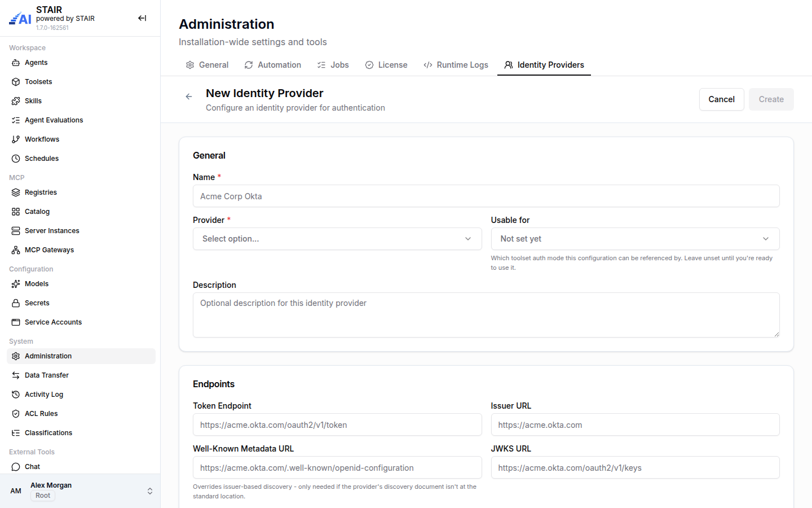Open the Activity Log page

(81, 395)
